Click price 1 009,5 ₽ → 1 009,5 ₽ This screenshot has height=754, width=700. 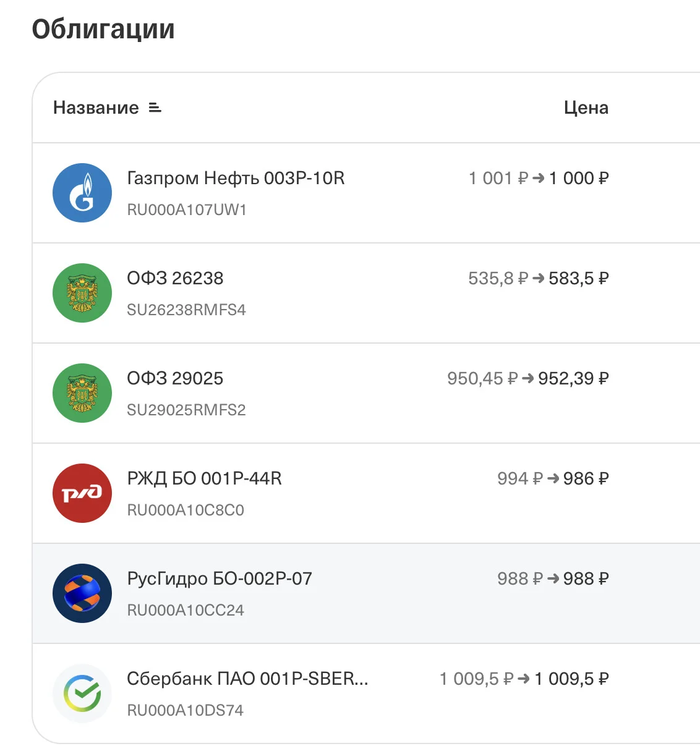(x=524, y=679)
